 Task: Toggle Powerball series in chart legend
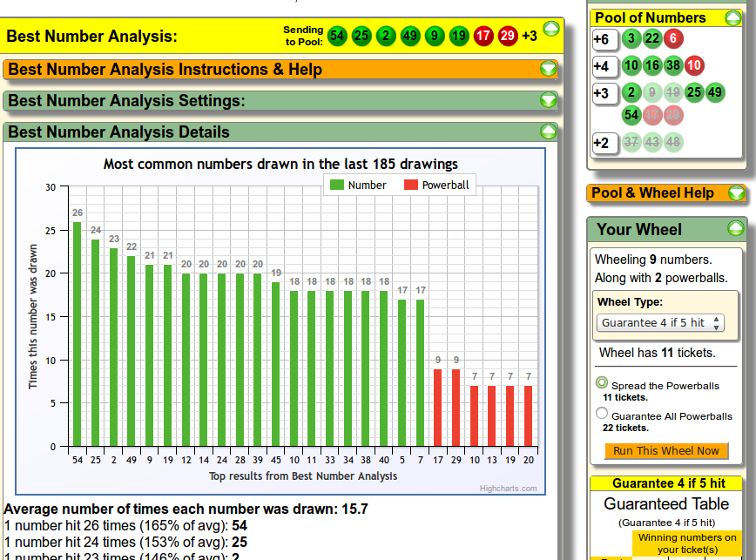coord(435,185)
